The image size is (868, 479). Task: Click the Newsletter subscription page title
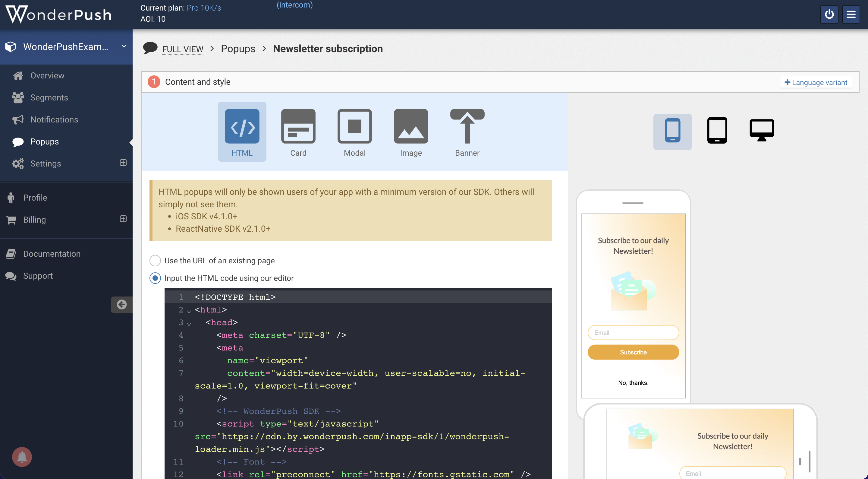[328, 49]
